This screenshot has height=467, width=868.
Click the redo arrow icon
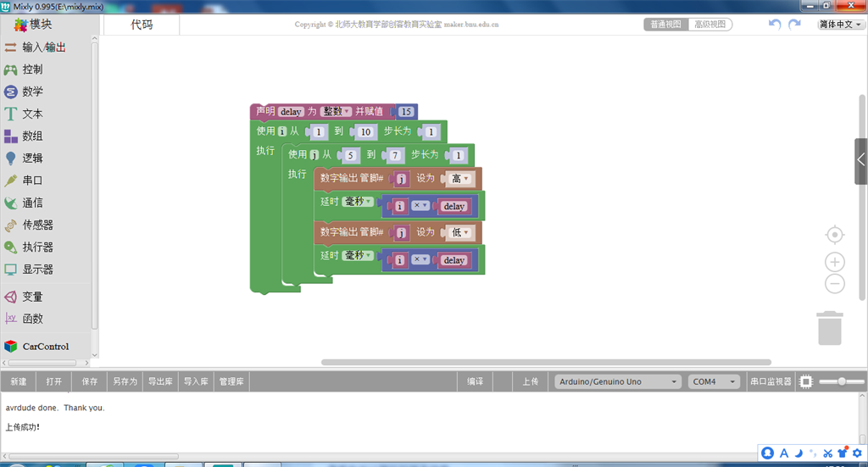point(794,25)
